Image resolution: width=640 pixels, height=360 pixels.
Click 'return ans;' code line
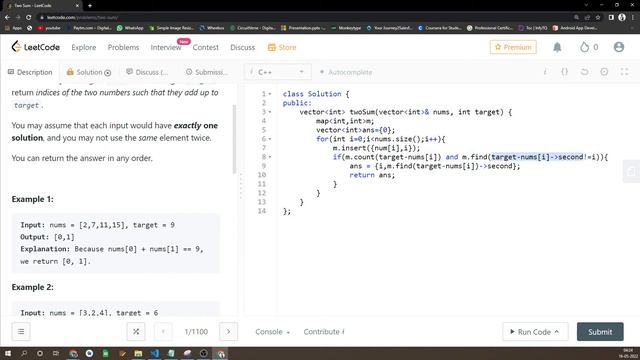point(372,175)
